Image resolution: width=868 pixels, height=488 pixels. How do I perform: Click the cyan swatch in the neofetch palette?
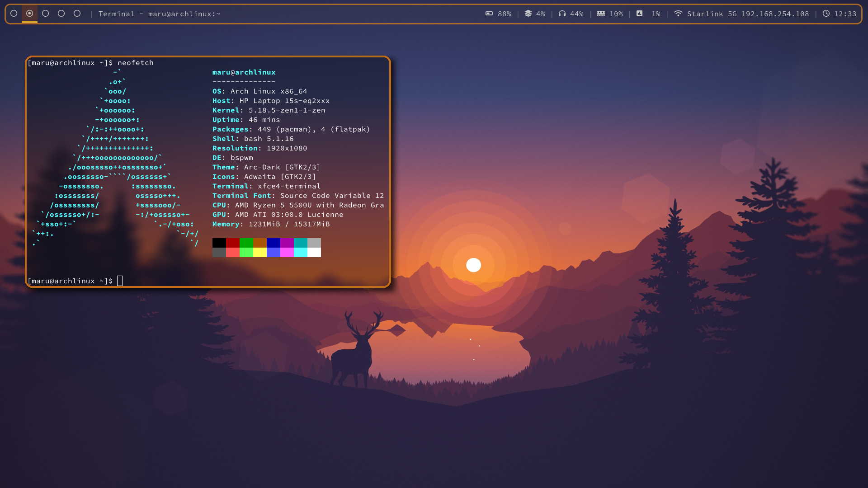[301, 243]
